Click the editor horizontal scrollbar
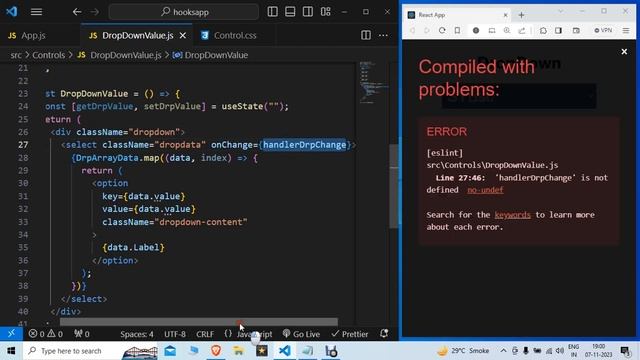Image resolution: width=640 pixels, height=360 pixels. (x=199, y=322)
